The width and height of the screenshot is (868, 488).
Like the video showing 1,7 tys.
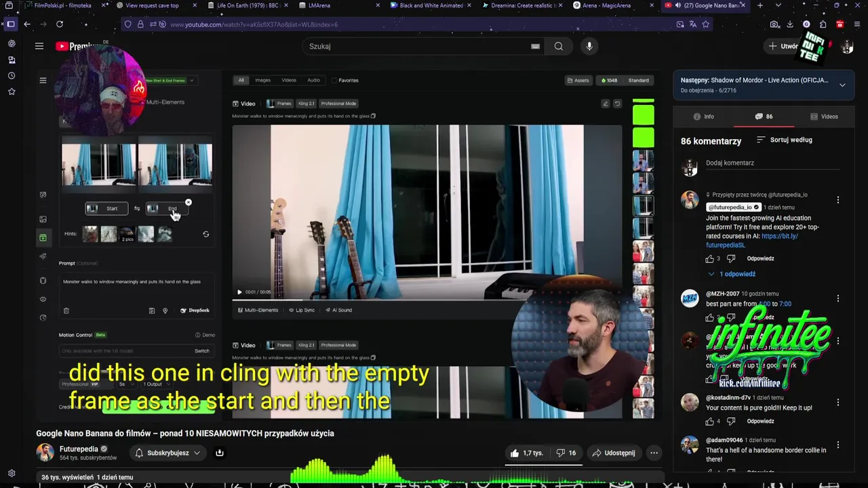[527, 453]
